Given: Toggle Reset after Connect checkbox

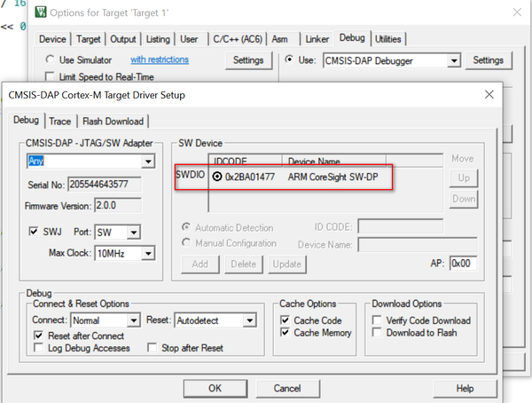Looking at the screenshot, I should 39,336.
